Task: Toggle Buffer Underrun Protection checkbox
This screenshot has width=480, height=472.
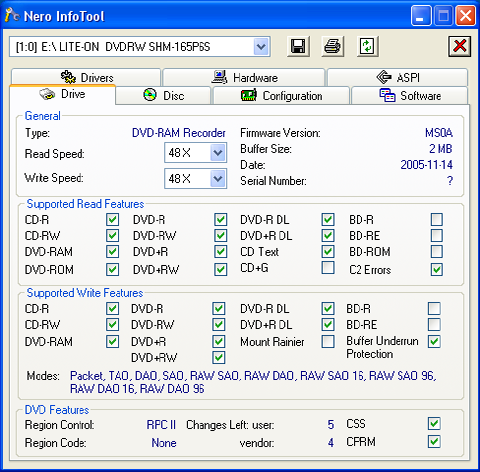Action: tap(434, 341)
